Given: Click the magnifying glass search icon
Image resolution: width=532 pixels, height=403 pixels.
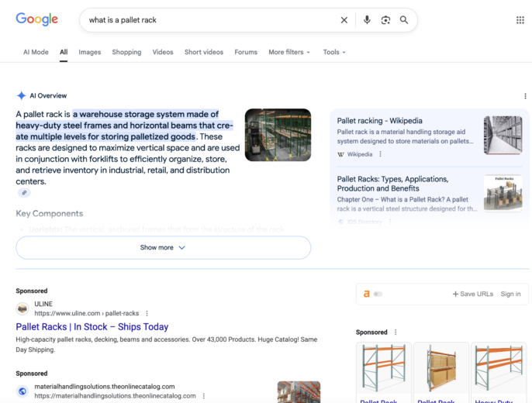Looking at the screenshot, I should click(x=404, y=20).
